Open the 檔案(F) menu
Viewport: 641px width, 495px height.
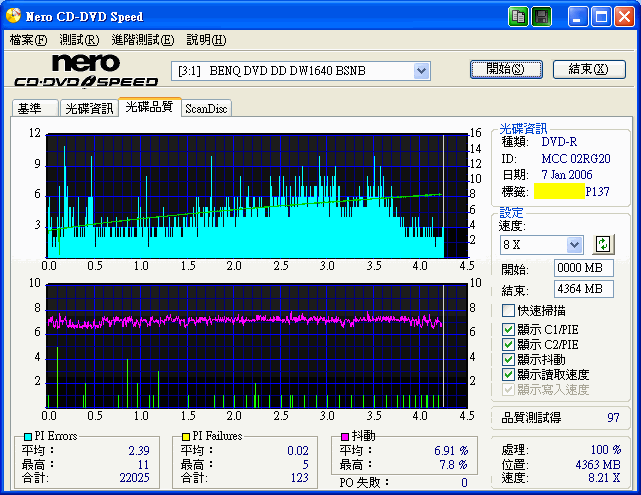pos(28,40)
